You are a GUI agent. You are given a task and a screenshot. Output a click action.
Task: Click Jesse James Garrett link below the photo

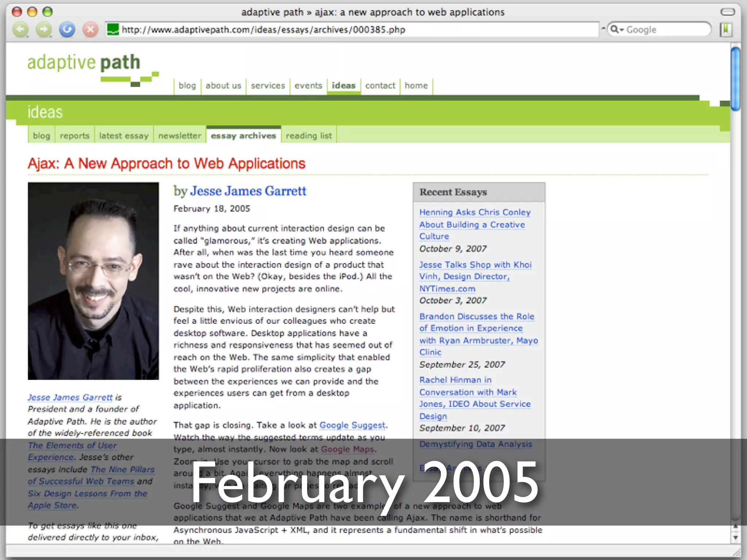point(70,397)
